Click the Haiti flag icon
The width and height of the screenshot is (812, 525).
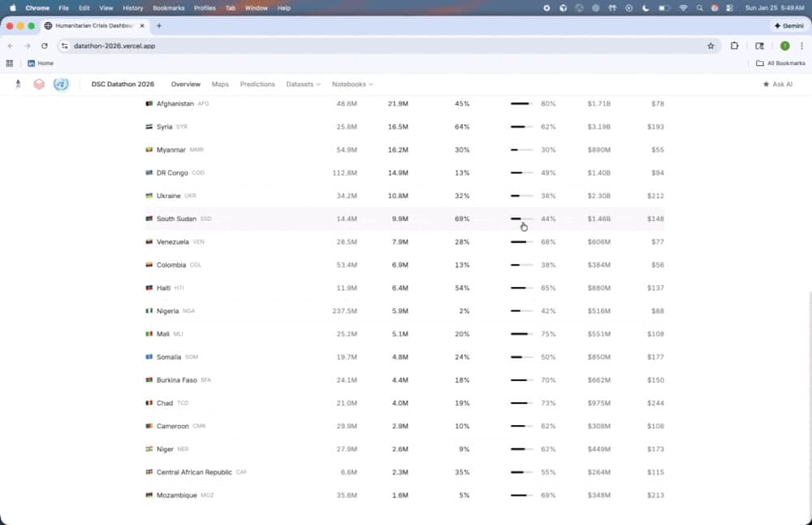[x=149, y=288]
